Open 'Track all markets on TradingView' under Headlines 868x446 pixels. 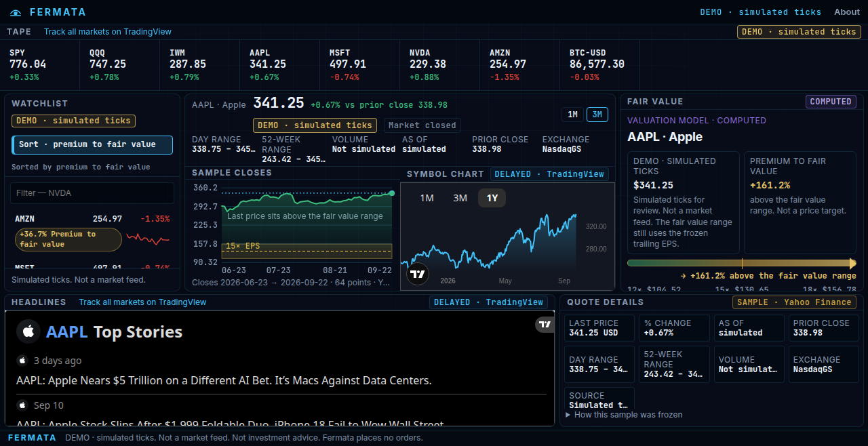[x=142, y=302]
